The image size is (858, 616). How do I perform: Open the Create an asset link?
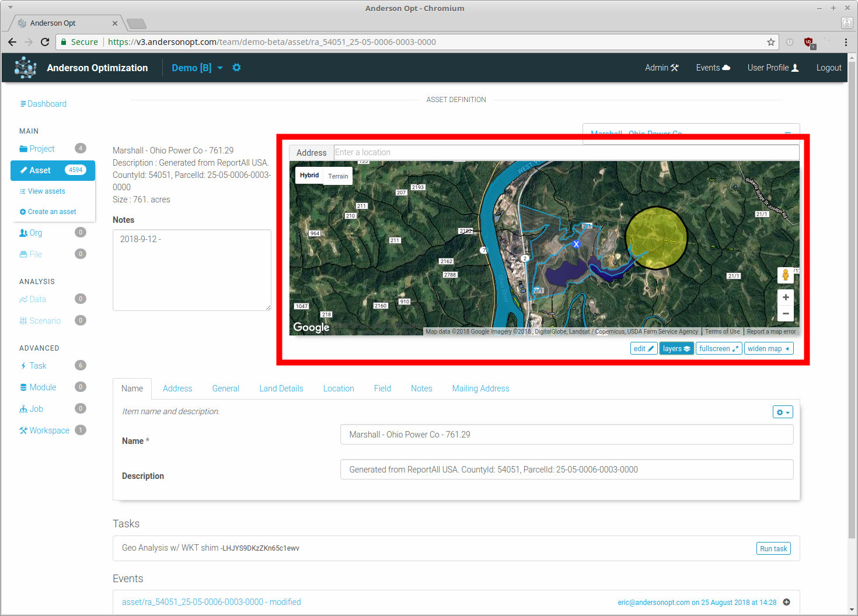52,212
